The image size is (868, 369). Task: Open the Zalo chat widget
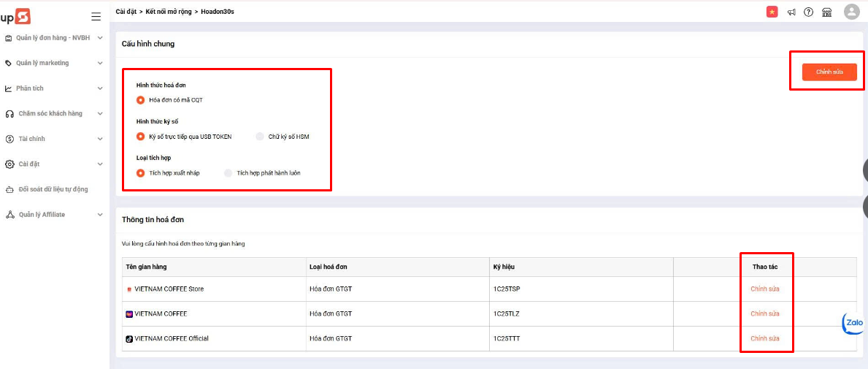tap(853, 322)
